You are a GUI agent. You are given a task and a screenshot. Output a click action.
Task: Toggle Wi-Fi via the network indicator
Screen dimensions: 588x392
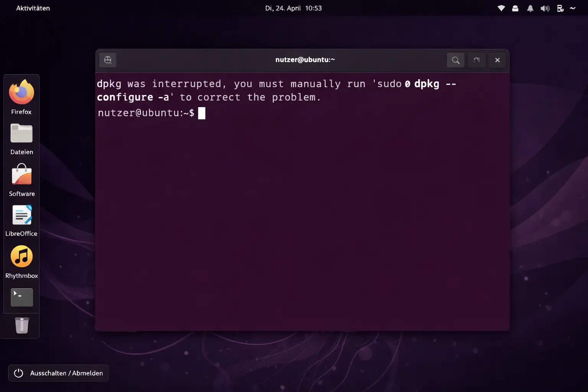(x=501, y=8)
